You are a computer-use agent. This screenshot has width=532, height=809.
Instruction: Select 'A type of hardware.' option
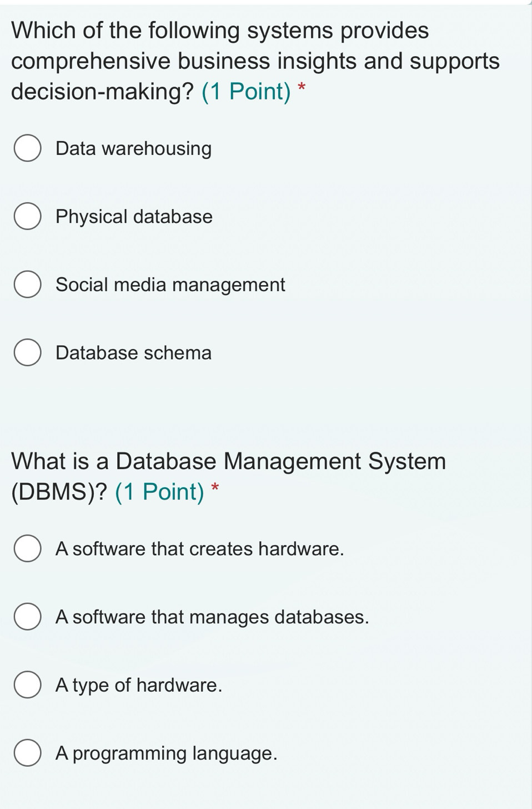27,685
